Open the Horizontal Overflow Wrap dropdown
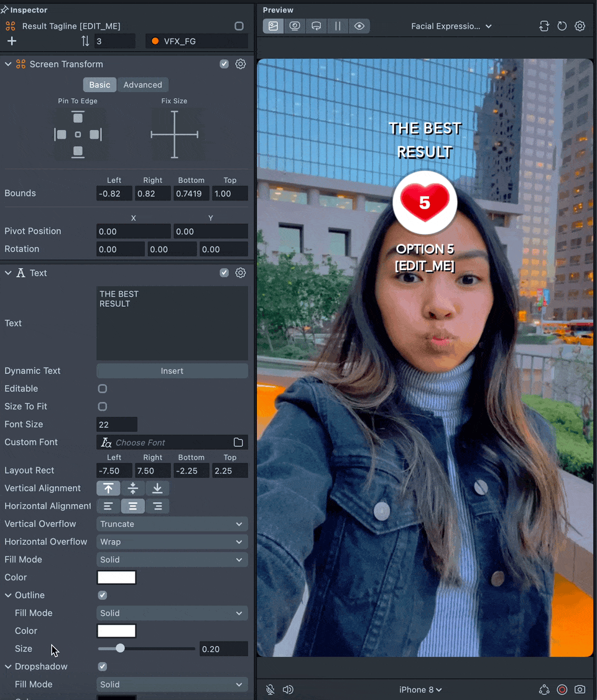 [172, 542]
